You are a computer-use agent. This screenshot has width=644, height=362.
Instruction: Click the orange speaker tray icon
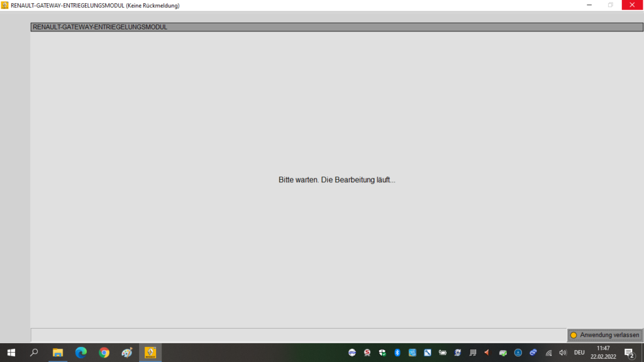click(x=487, y=353)
